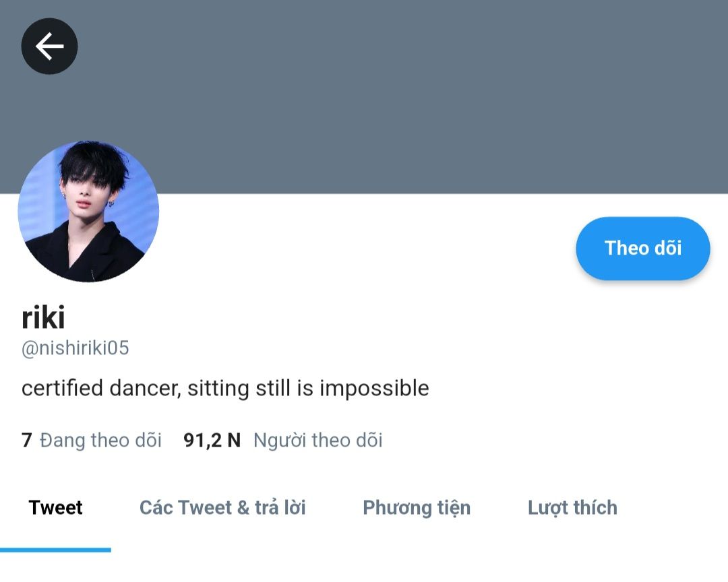728x582 pixels.
Task: View the Lượt thích likes tab
Action: (x=572, y=507)
